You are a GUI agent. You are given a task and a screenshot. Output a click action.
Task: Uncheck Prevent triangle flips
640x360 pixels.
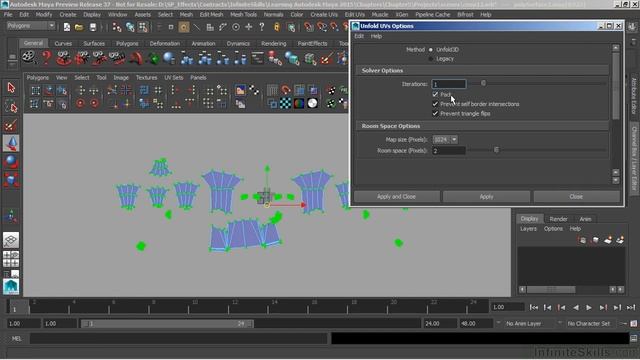pyautogui.click(x=435, y=113)
